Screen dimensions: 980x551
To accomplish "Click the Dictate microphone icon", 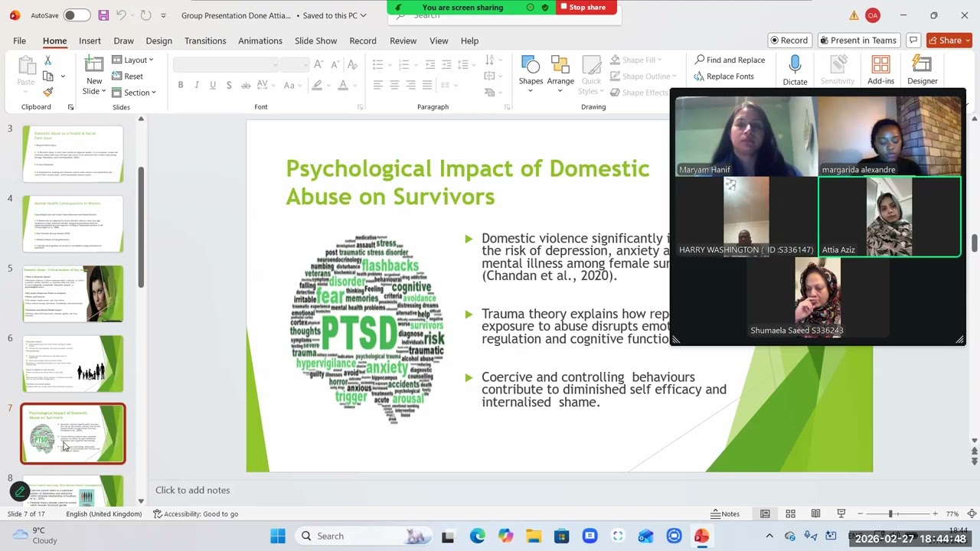I will [x=795, y=64].
